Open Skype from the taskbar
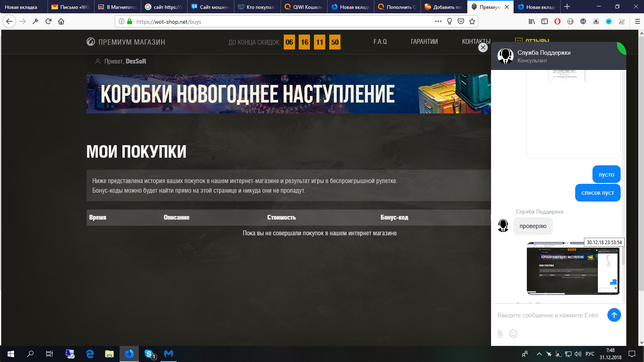This screenshot has width=644, height=362. (149, 354)
